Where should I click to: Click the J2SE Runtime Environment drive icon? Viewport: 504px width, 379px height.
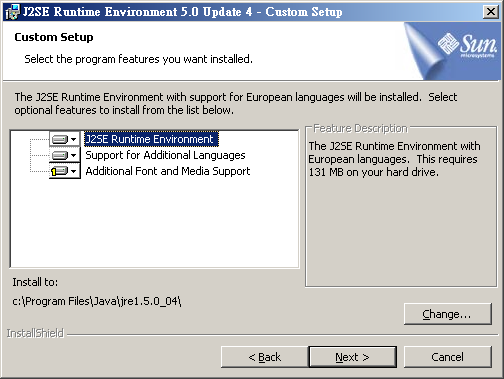pyautogui.click(x=60, y=139)
